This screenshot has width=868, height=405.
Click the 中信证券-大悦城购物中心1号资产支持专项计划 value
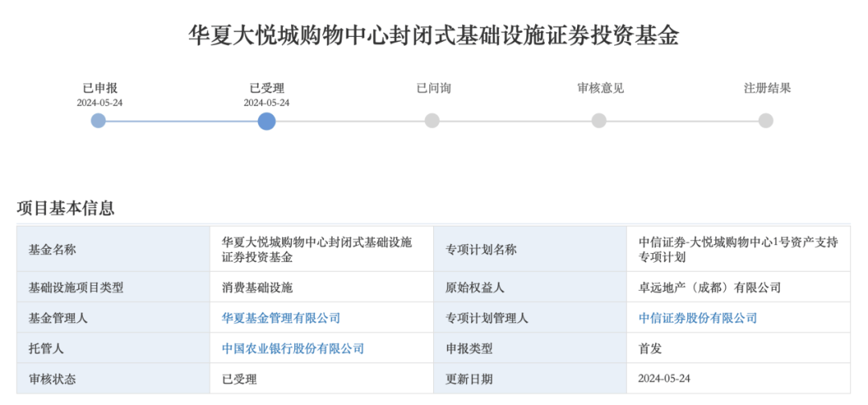click(738, 250)
